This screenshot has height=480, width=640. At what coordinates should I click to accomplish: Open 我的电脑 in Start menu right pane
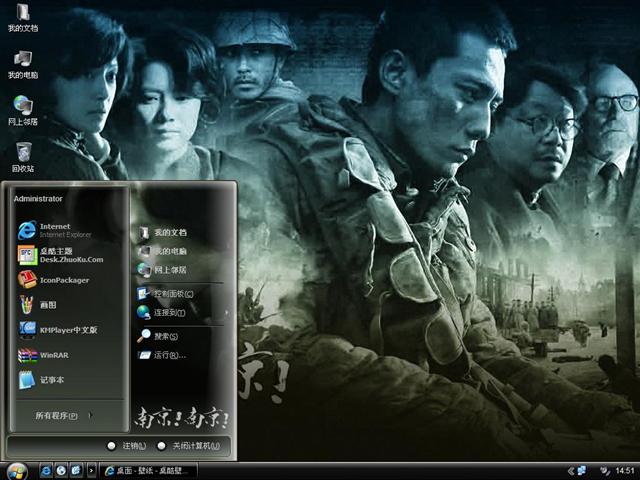(162, 251)
